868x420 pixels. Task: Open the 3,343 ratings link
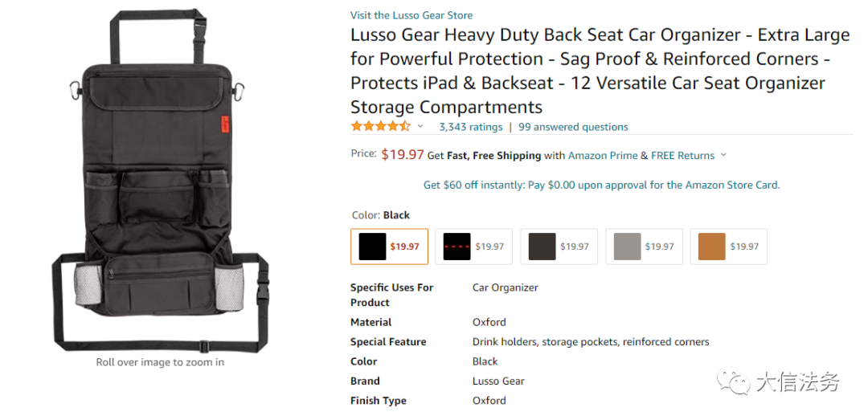click(x=470, y=127)
